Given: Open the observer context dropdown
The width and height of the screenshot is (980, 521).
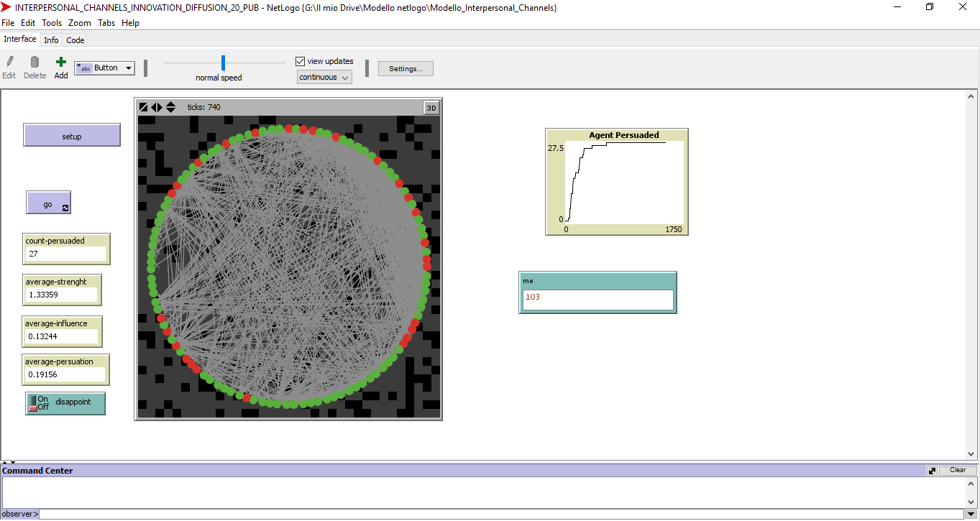Looking at the screenshot, I should point(19,514).
